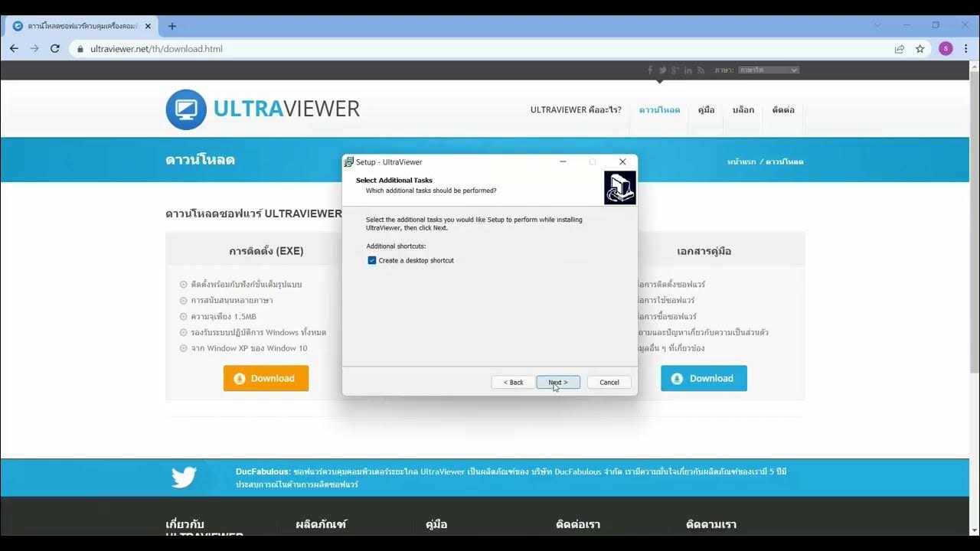980x551 pixels.
Task: Select the ดาวน์โหลด navigation item
Action: click(659, 109)
